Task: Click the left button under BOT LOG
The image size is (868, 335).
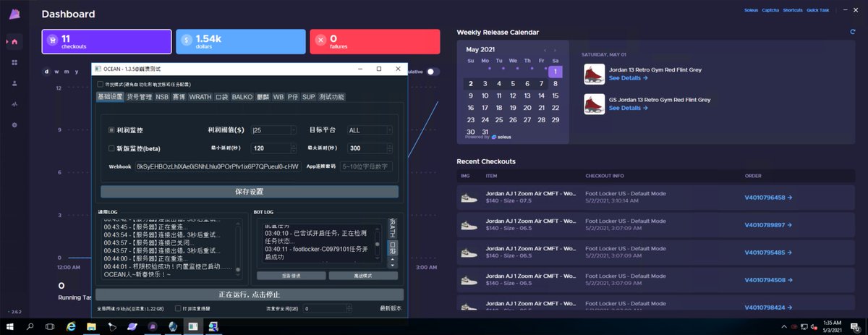Action: click(290, 276)
